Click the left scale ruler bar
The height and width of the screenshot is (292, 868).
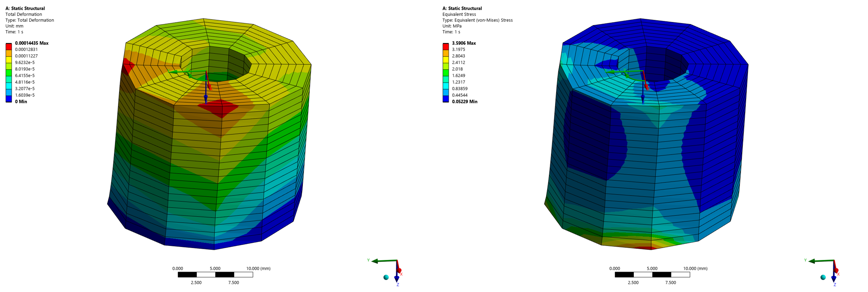click(x=215, y=275)
